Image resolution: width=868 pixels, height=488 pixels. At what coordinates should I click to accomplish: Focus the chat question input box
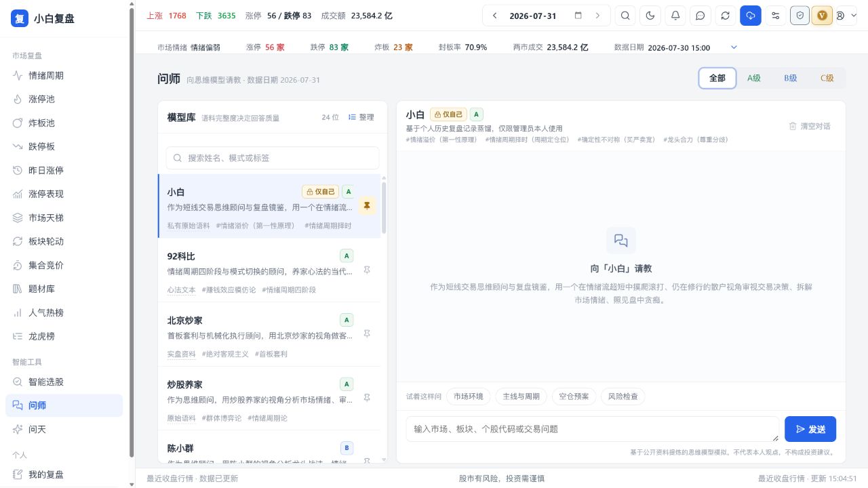593,429
